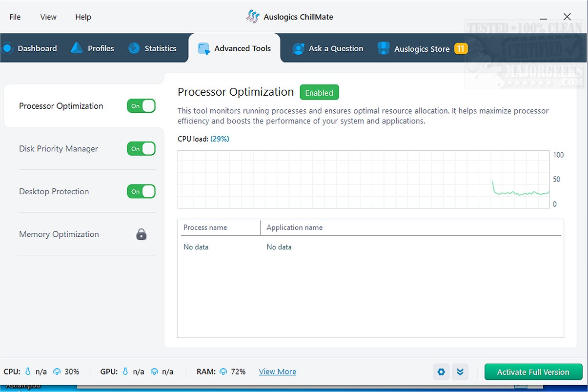This screenshot has width=588, height=392.
Task: Toggle Desktop Protection switch
Action: (x=142, y=191)
